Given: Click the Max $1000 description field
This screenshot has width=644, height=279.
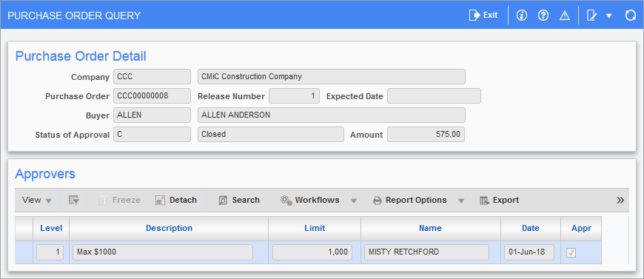Looking at the screenshot, I should click(163, 252).
